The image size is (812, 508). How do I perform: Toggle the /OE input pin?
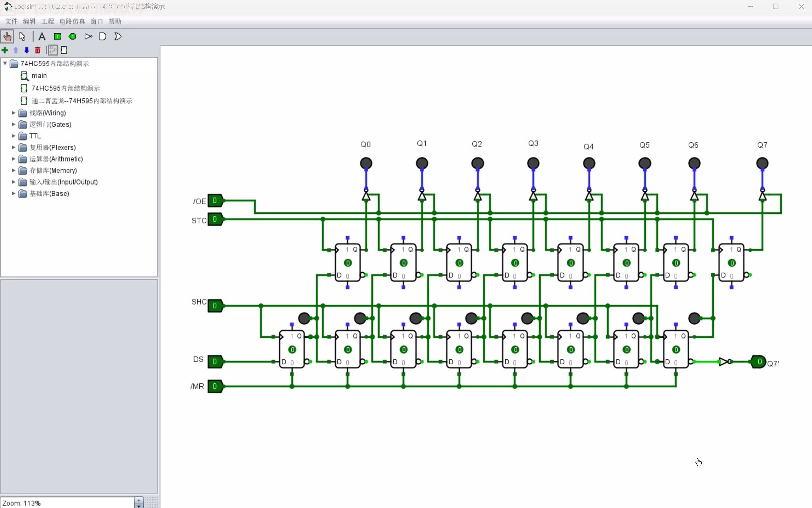click(x=215, y=201)
